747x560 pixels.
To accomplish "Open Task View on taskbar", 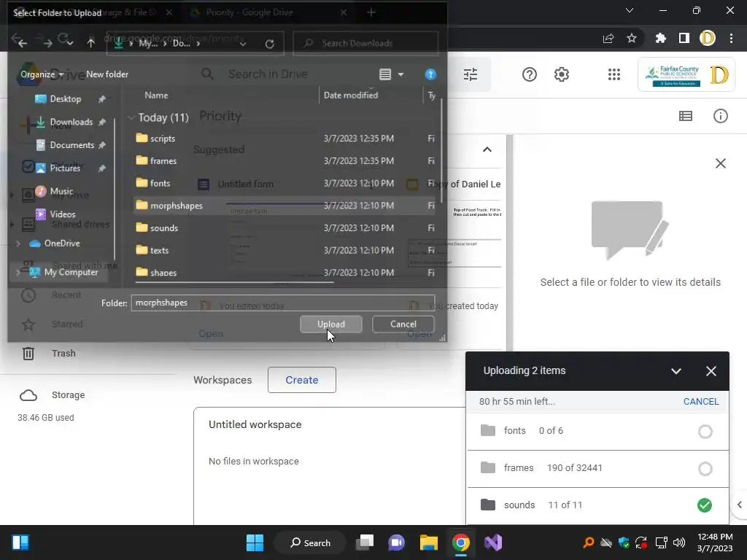I will tap(365, 542).
